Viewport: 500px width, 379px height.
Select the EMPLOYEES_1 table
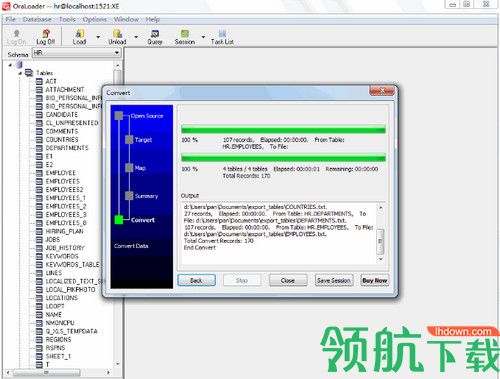click(x=66, y=198)
